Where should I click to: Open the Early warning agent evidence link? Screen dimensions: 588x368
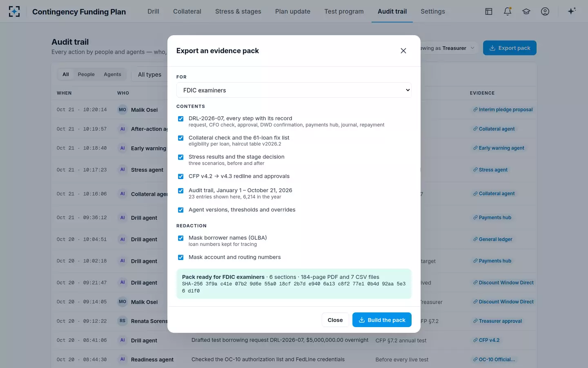point(499,148)
